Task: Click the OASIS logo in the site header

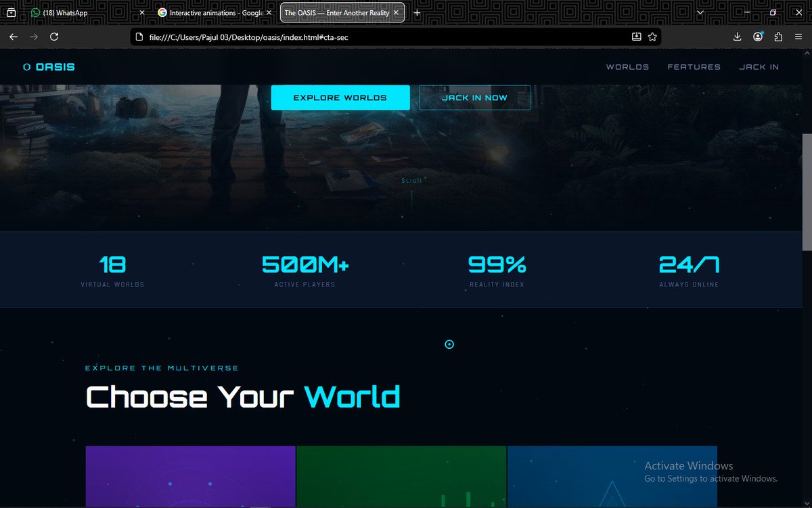Action: pos(49,67)
